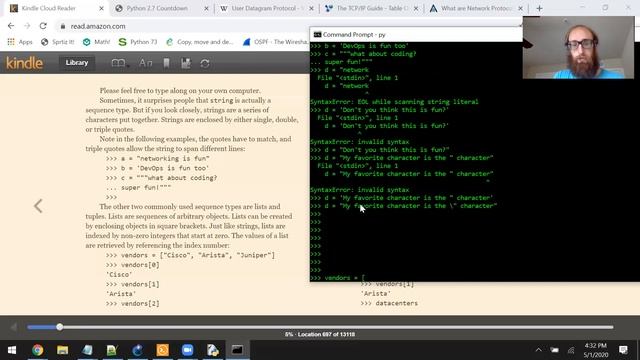Screen dimensions: 640x360
Task: Open the Copy, move and de... bookmark
Action: pos(200,42)
